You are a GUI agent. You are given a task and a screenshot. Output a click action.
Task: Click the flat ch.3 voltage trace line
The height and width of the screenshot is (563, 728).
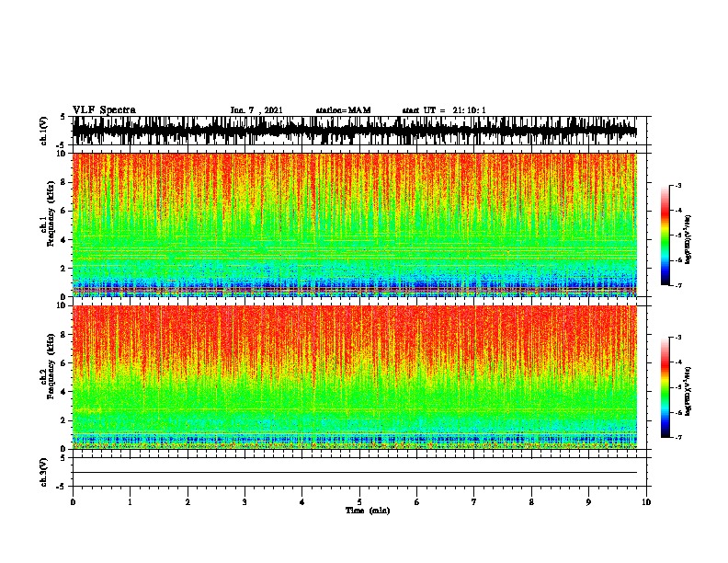(355, 473)
